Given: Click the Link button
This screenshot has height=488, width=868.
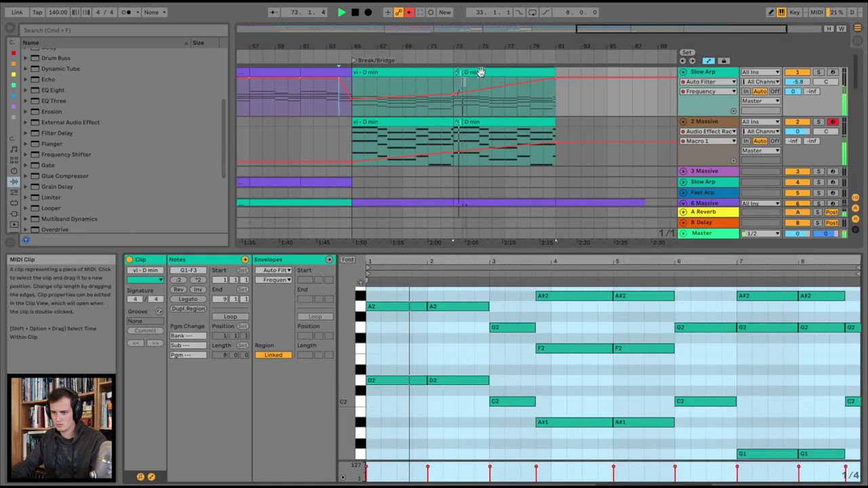Looking at the screenshot, I should (x=17, y=12).
